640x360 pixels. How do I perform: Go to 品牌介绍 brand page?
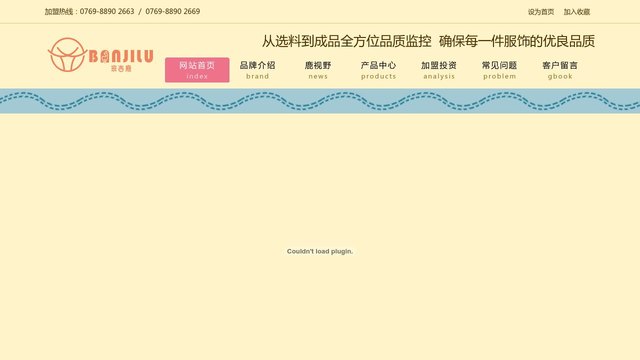point(258,70)
